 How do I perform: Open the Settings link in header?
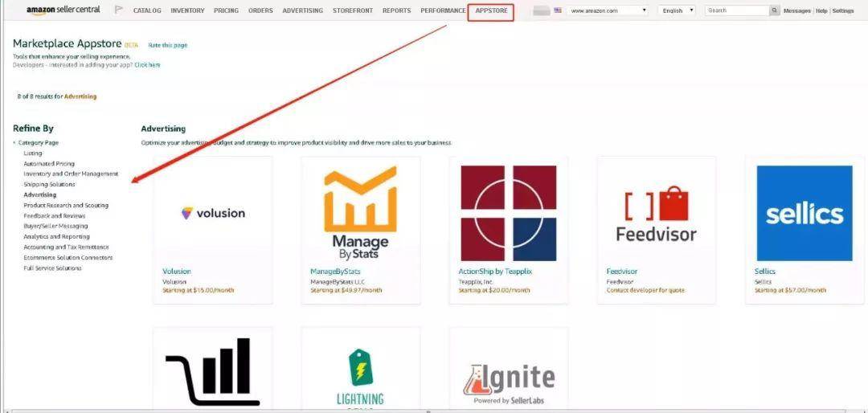[x=843, y=11]
